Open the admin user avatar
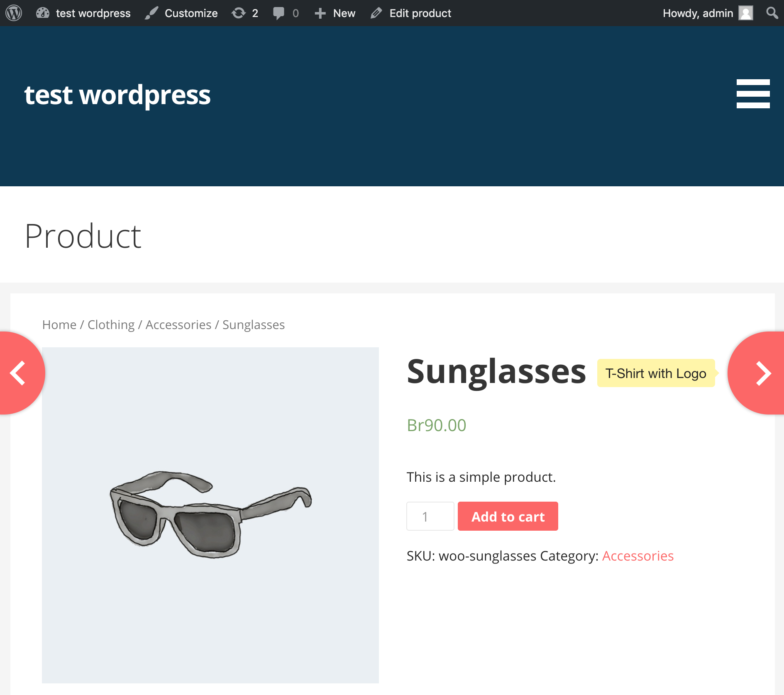784x695 pixels. tap(745, 13)
